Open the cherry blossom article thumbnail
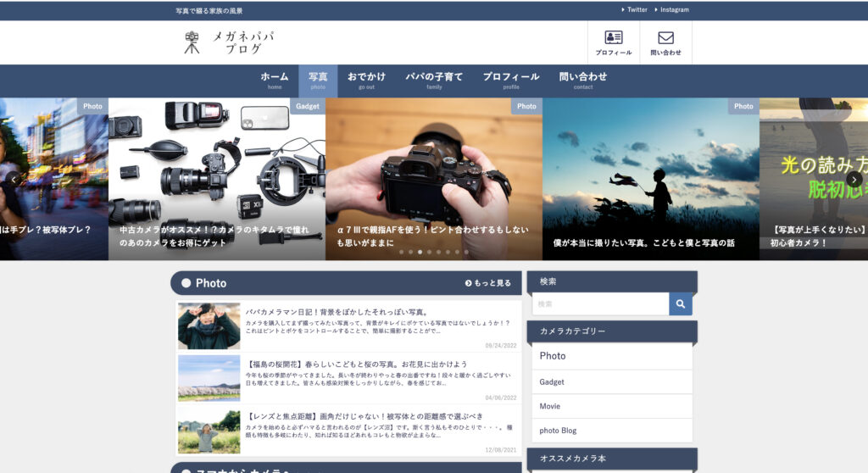 [209, 378]
